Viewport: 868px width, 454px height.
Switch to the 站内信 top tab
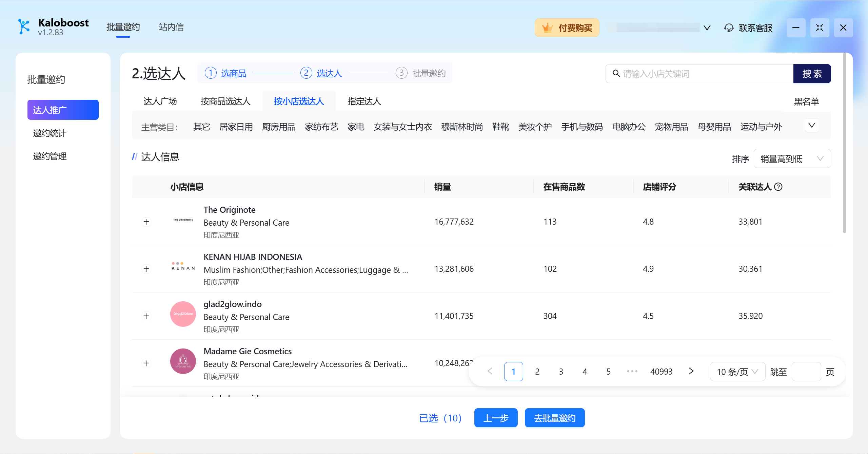(x=171, y=27)
